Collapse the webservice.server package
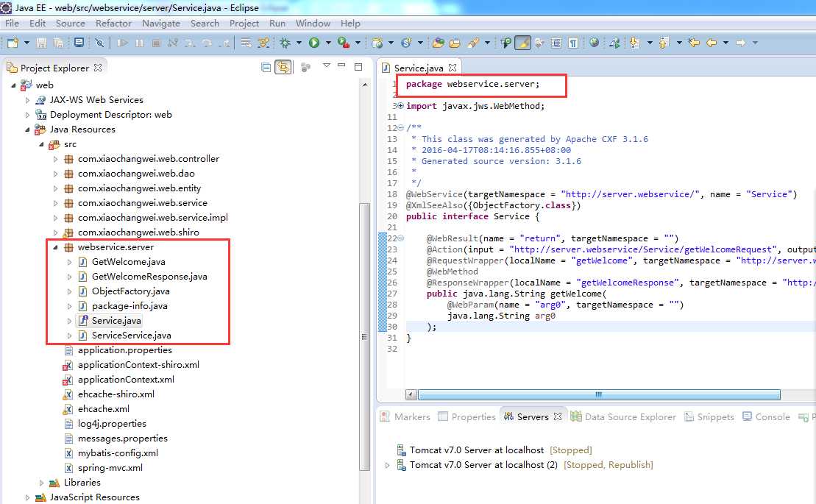 tap(56, 247)
